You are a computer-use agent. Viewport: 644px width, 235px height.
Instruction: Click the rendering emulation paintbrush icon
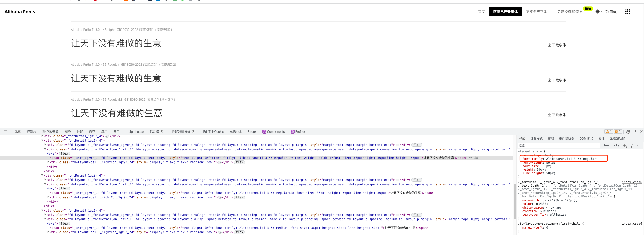pyautogui.click(x=631, y=145)
